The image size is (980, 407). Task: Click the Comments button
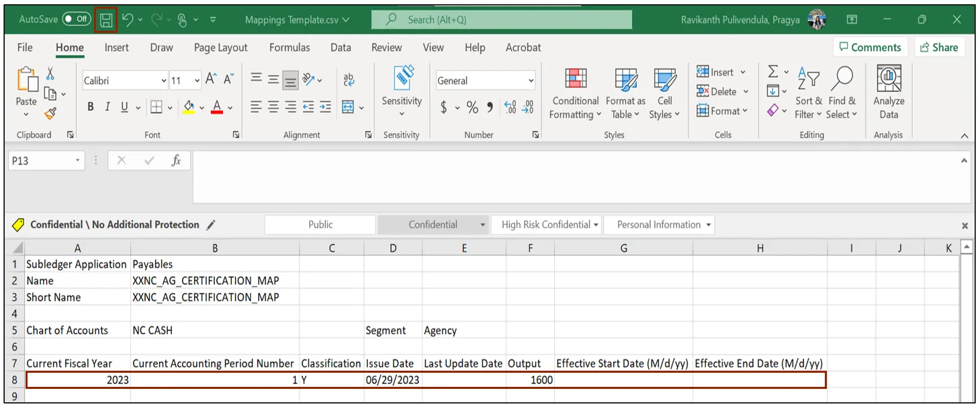tap(870, 47)
